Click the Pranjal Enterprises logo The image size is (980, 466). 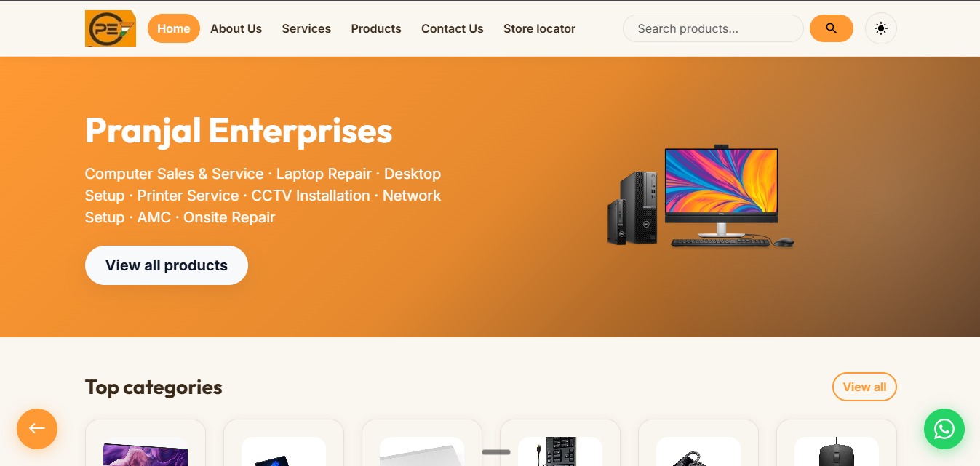point(111,28)
